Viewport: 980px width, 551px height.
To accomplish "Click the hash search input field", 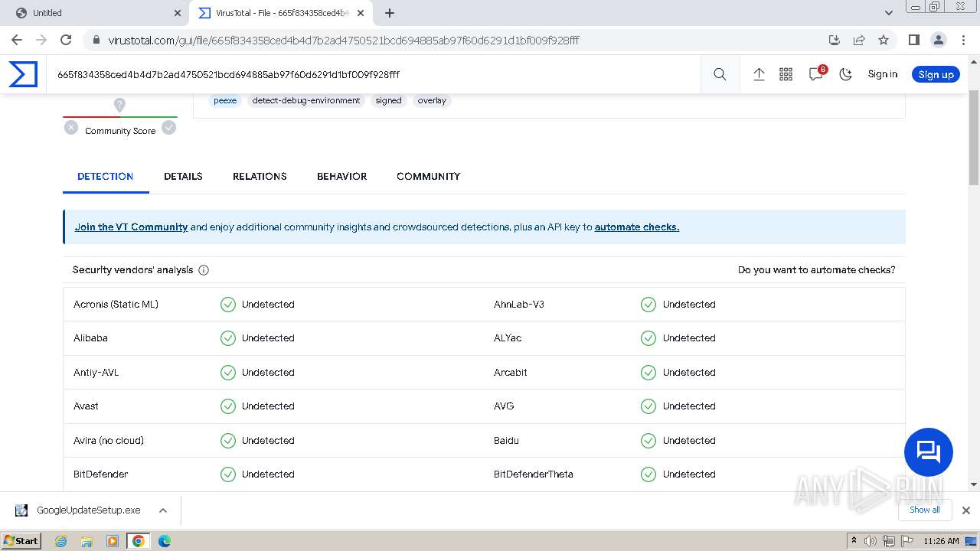I will point(373,74).
